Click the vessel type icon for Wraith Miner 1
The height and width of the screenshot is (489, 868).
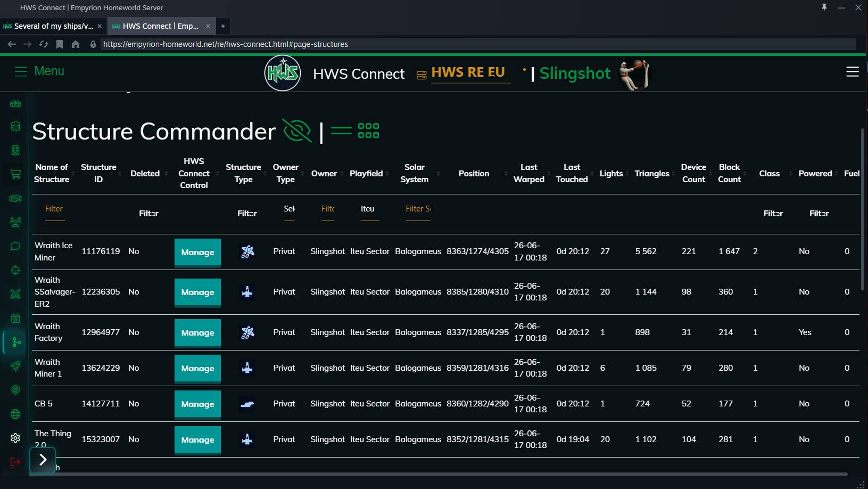point(247,368)
